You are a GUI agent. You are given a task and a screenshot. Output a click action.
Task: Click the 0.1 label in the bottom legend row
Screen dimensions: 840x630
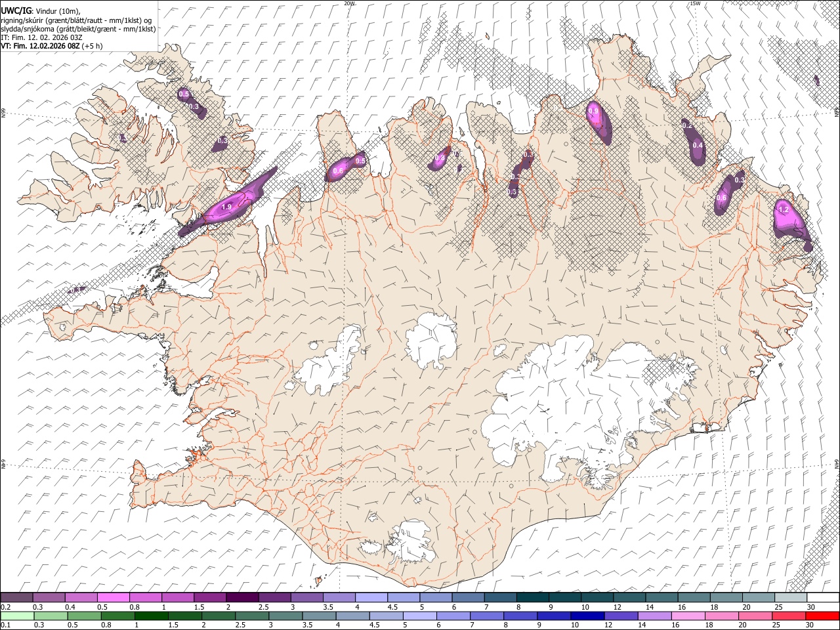pos(5,625)
